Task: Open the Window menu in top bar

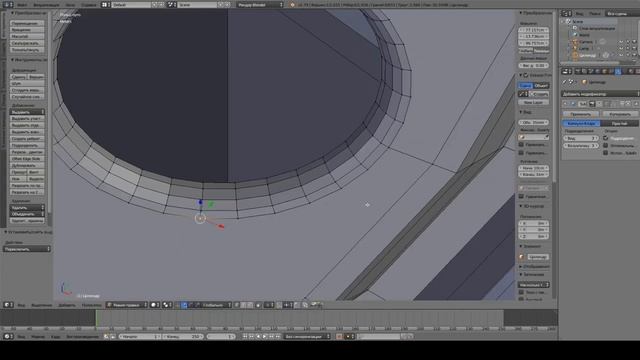Action: 70,4
